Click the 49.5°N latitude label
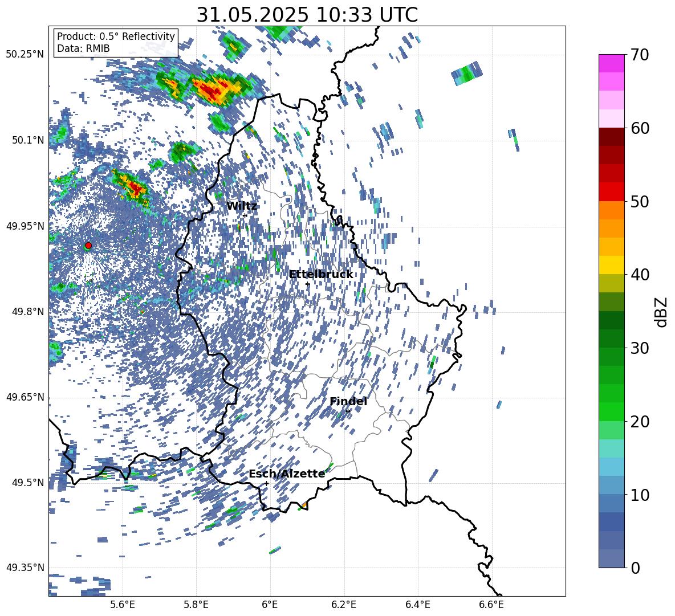The height and width of the screenshot is (616, 675). 28,483
